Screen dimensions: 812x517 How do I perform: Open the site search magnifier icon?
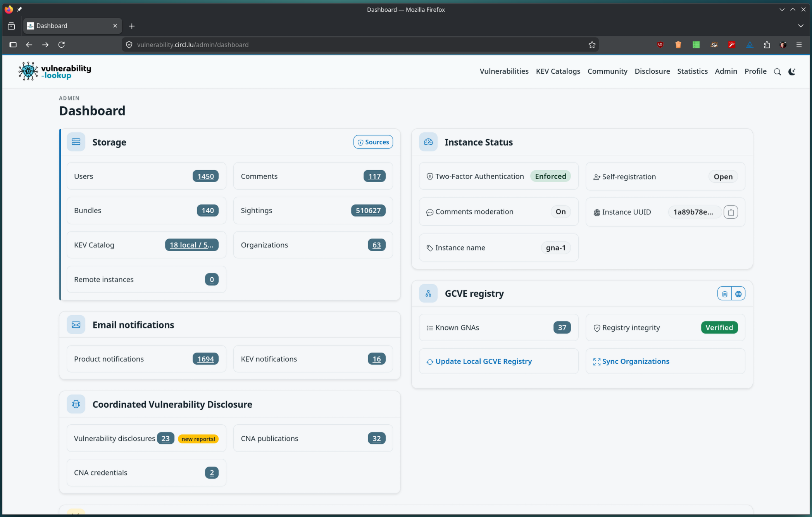pyautogui.click(x=777, y=72)
